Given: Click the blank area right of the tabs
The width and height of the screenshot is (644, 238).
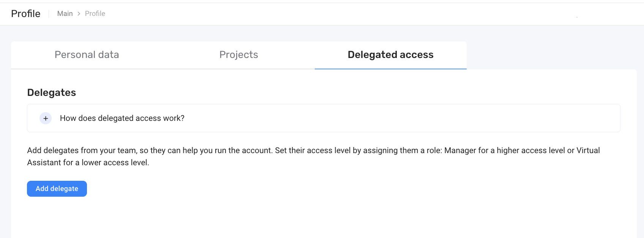Looking at the screenshot, I should 551,55.
